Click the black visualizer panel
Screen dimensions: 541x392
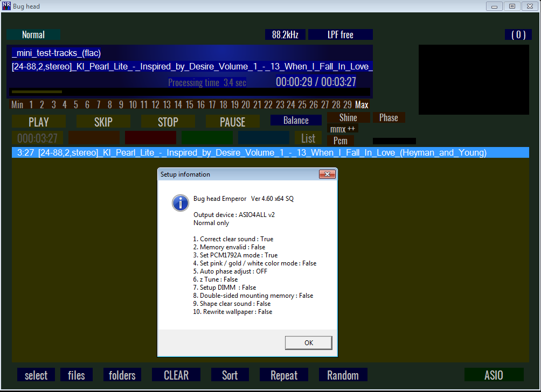pos(474,80)
